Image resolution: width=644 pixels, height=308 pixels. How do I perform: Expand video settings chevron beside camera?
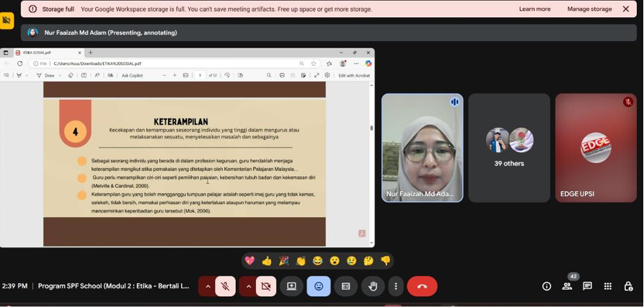point(248,286)
